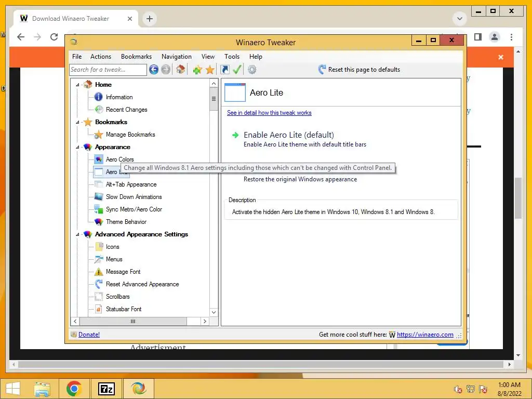Click the grey Forward navigation arrow in toolbar
Image resolution: width=532 pixels, height=399 pixels.
tap(166, 70)
